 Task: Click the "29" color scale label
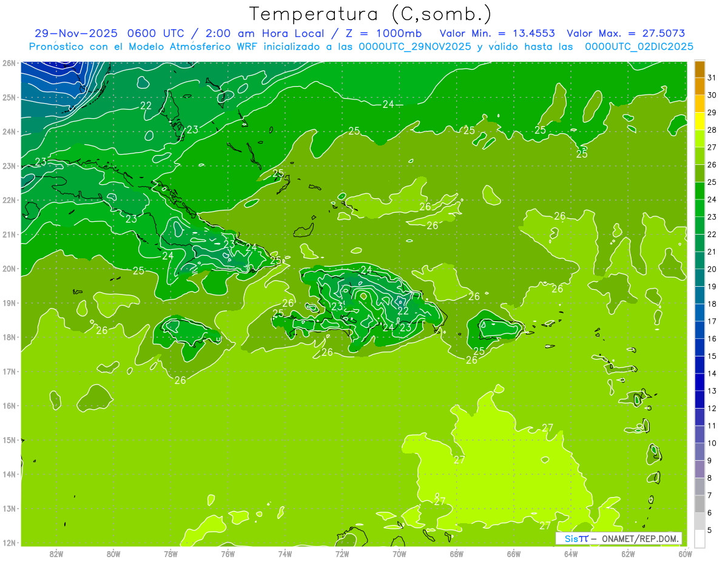click(x=712, y=113)
